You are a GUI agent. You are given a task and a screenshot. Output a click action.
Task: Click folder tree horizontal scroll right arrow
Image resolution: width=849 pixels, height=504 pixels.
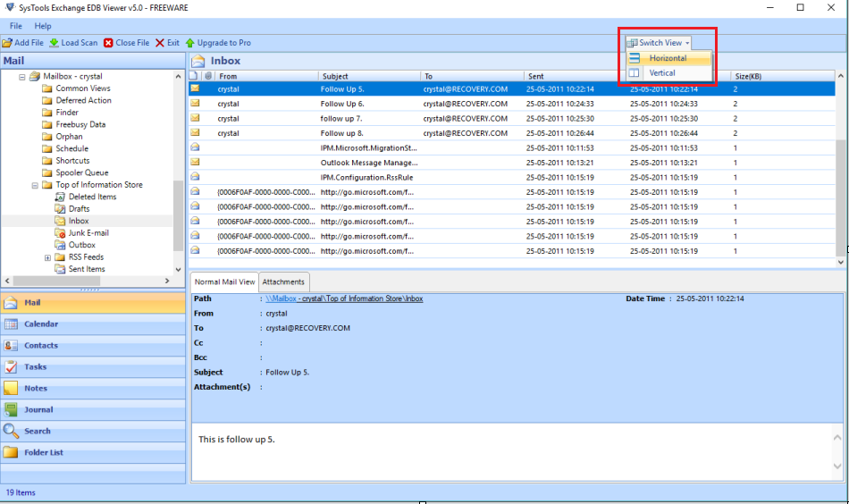pyautogui.click(x=167, y=281)
